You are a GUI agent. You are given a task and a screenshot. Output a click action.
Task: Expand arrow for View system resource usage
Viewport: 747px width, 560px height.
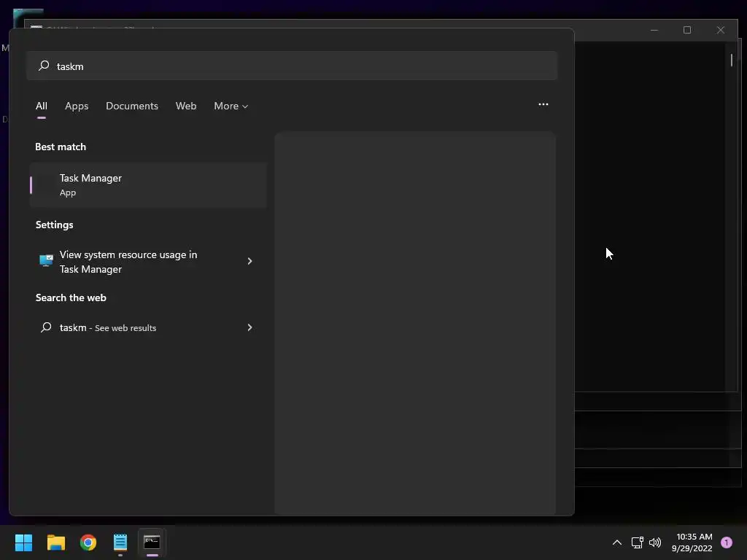(249, 261)
